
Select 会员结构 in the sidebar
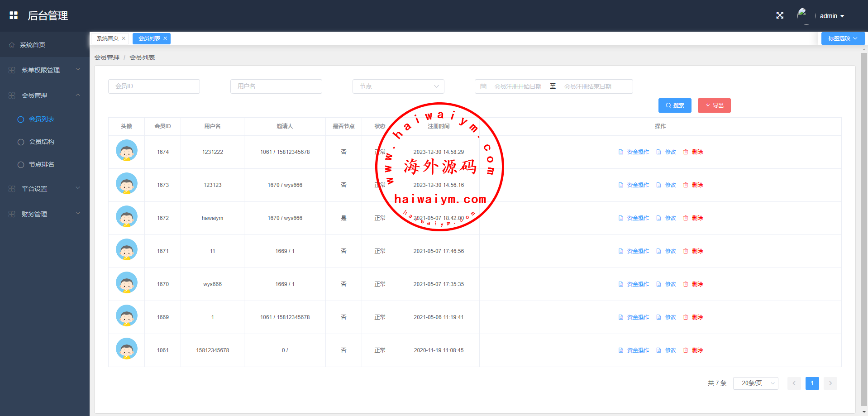click(x=42, y=142)
